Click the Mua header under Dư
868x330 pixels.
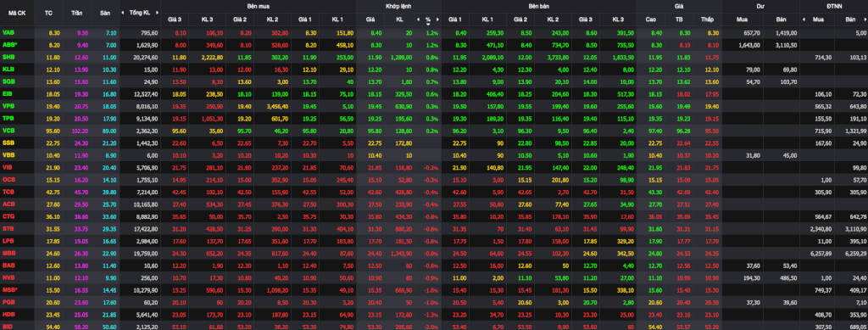[743, 20]
